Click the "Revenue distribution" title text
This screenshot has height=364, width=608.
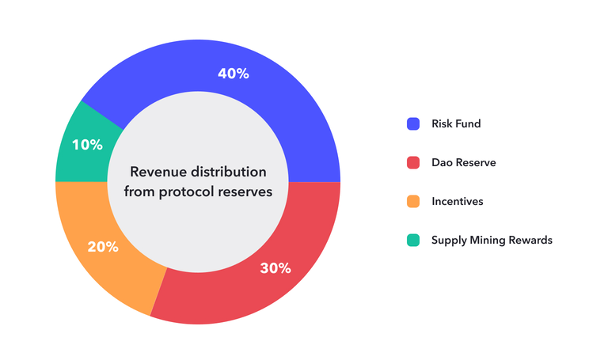click(x=198, y=172)
